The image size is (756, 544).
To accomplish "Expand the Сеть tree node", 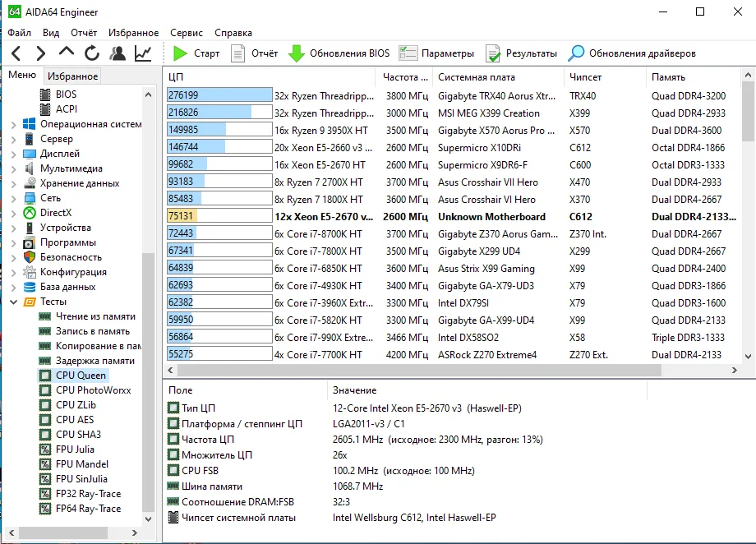I will click(13, 199).
